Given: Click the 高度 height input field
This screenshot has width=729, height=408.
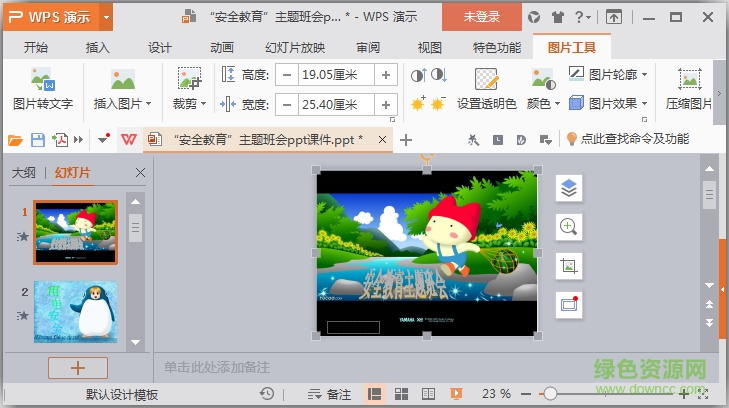Looking at the screenshot, I should 336,75.
